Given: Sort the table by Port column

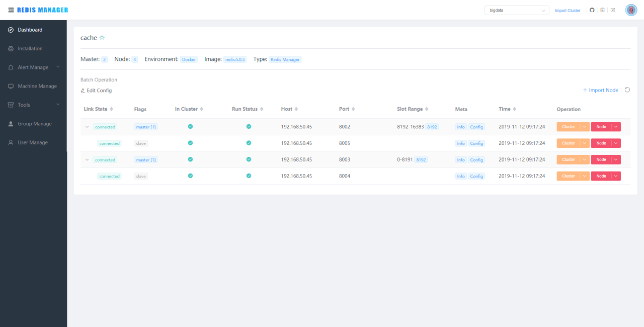Looking at the screenshot, I should pos(353,109).
